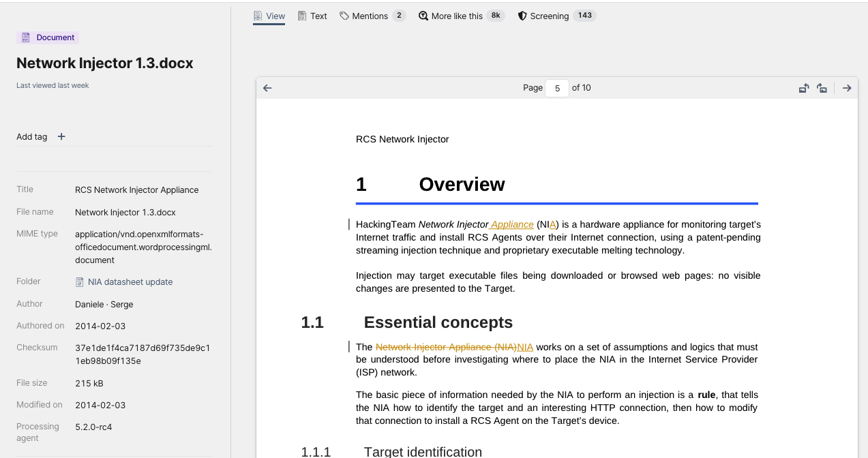Go to the next page arrow
868x458 pixels.
pyautogui.click(x=847, y=88)
